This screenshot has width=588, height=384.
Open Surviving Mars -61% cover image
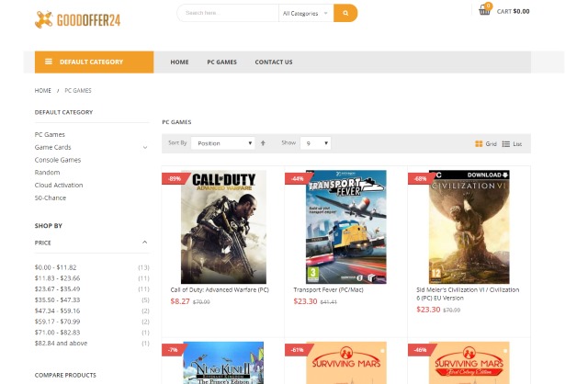(x=346, y=363)
